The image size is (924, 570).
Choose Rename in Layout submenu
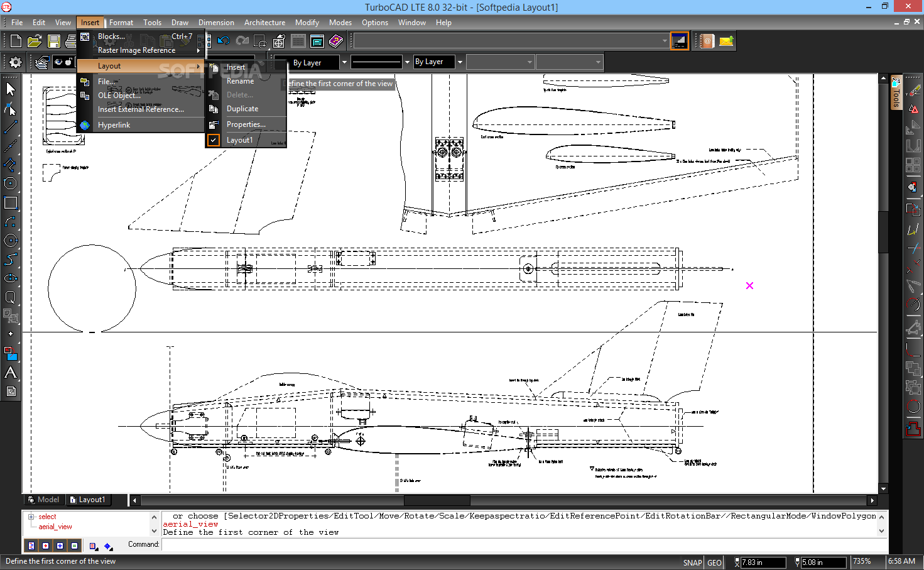coord(246,81)
